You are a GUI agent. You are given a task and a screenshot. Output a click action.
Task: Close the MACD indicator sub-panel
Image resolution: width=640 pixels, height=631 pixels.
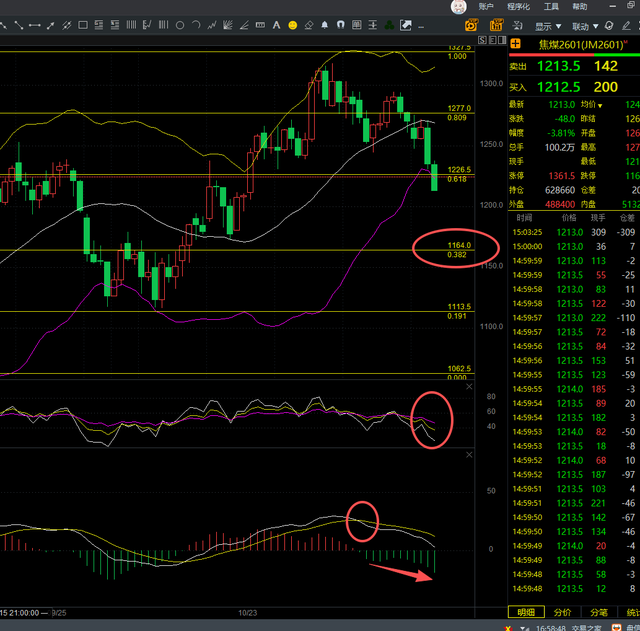click(x=469, y=455)
